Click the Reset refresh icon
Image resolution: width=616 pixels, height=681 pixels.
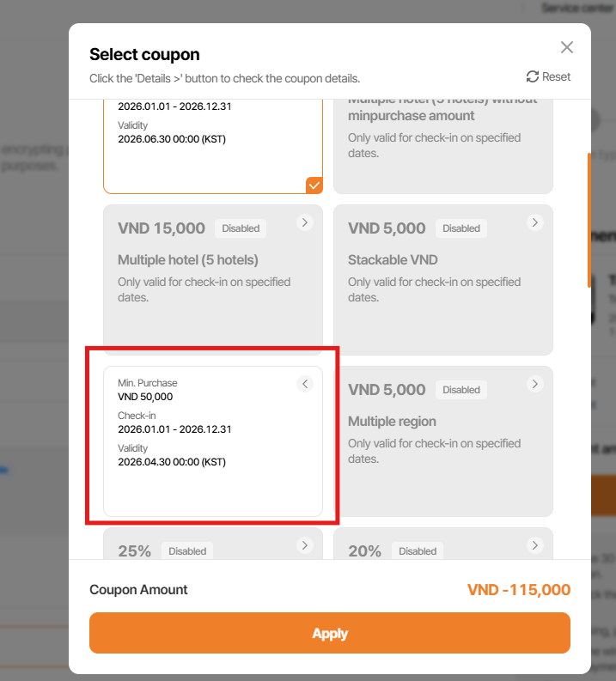click(x=533, y=76)
